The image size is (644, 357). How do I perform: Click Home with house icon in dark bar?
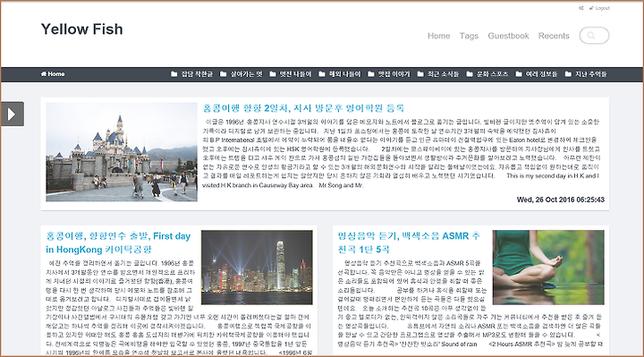[x=53, y=74]
